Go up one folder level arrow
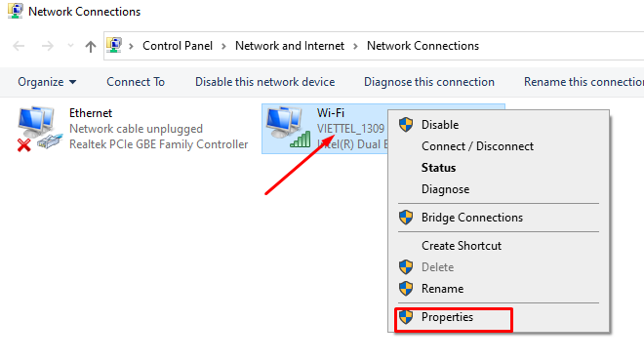 pyautogui.click(x=91, y=46)
